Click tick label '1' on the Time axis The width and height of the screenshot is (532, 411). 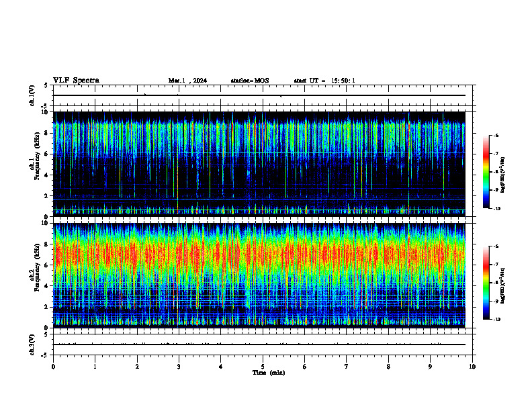click(x=95, y=367)
